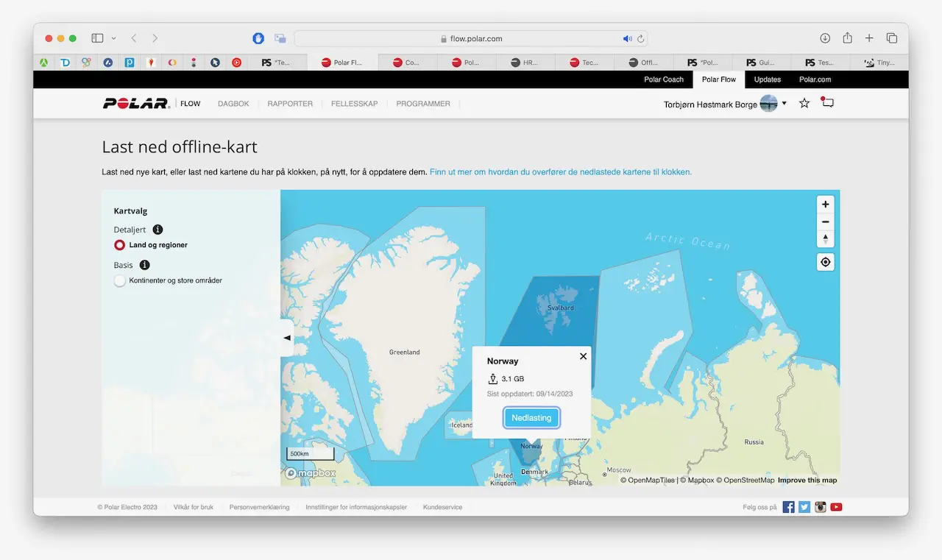The image size is (942, 560).
Task: Show Safari tab overview
Action: point(891,38)
